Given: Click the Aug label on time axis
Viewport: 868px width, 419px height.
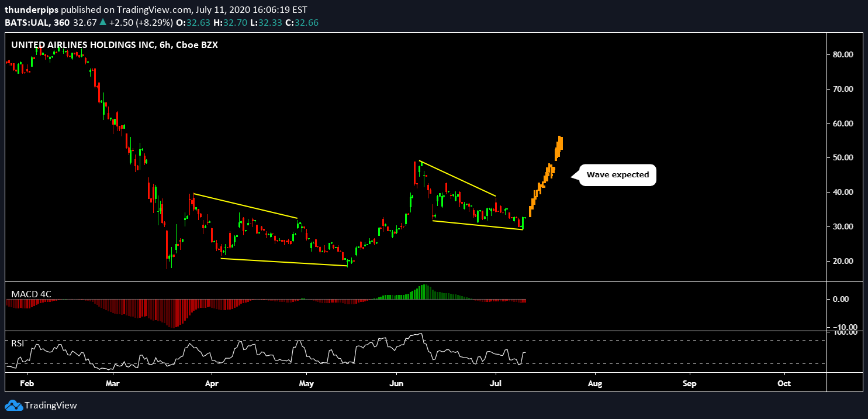Looking at the screenshot, I should [x=595, y=384].
